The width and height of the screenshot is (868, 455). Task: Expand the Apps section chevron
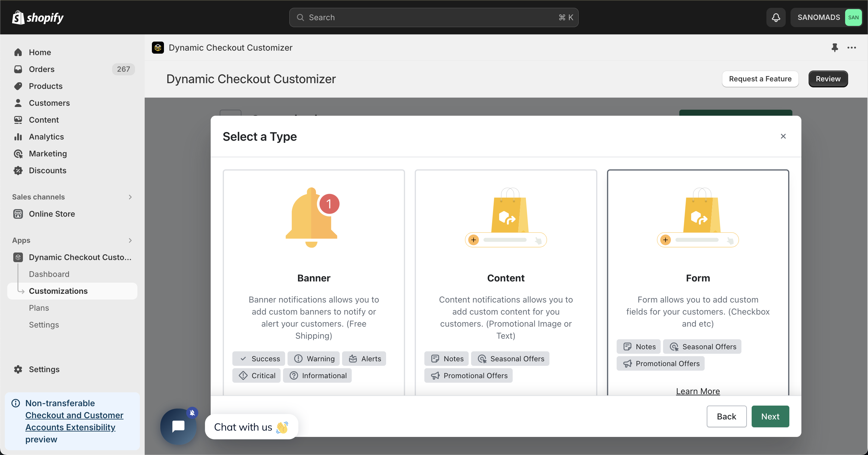(x=130, y=240)
